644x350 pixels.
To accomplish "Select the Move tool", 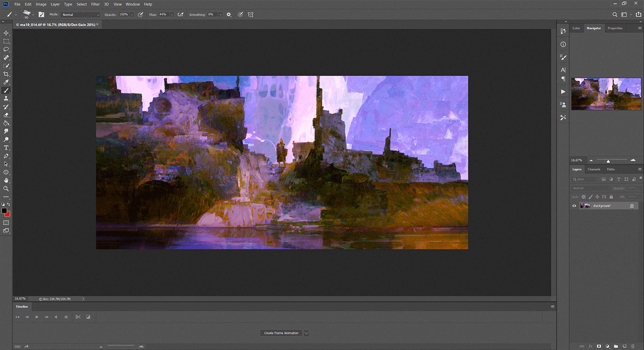I will (x=6, y=33).
